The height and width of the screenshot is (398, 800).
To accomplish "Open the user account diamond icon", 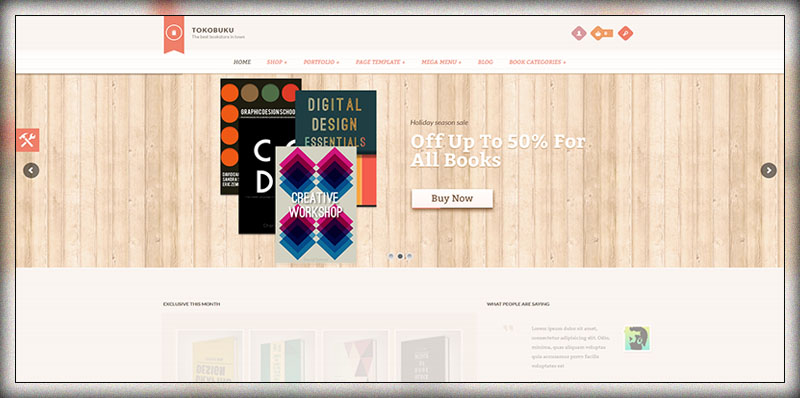I will (x=579, y=33).
